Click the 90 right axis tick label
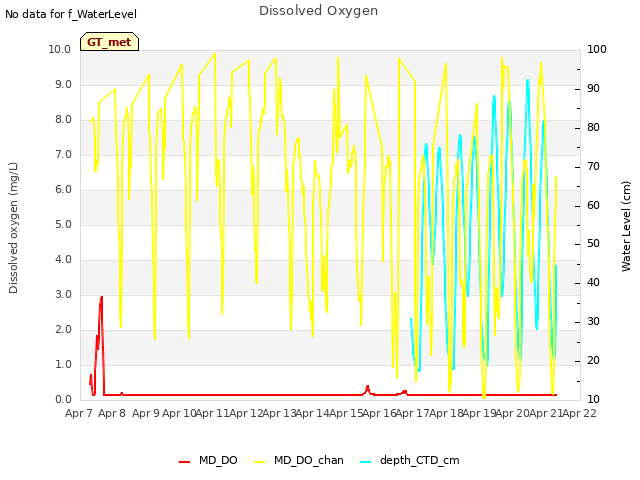This screenshot has width=640, height=480. pos(593,89)
